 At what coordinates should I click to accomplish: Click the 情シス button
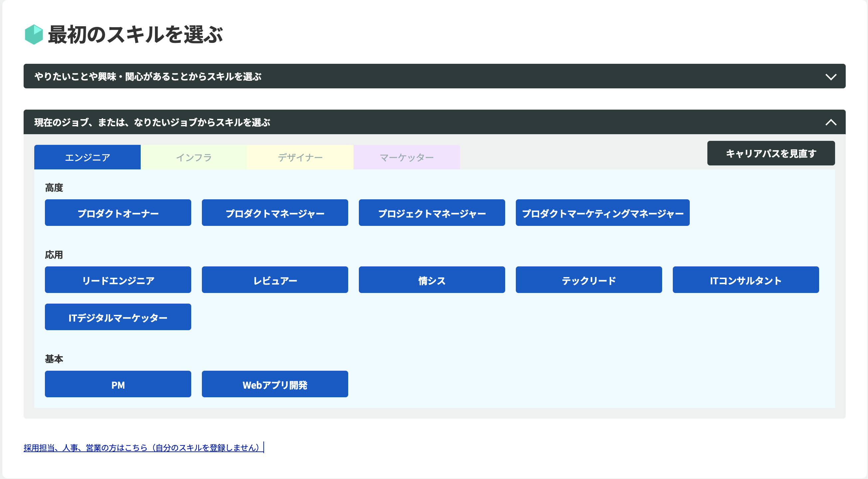click(x=432, y=280)
